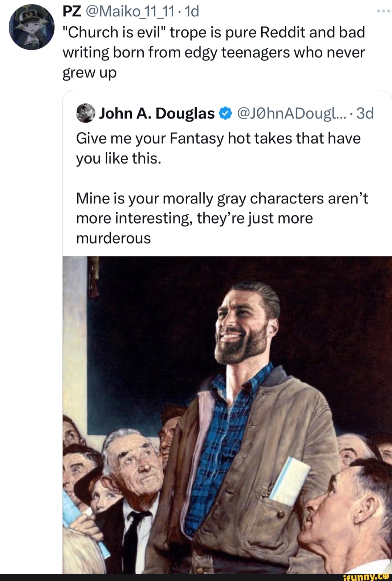Click the 3d timestamp on quoted tweet
This screenshot has height=581, width=392.
tap(365, 114)
